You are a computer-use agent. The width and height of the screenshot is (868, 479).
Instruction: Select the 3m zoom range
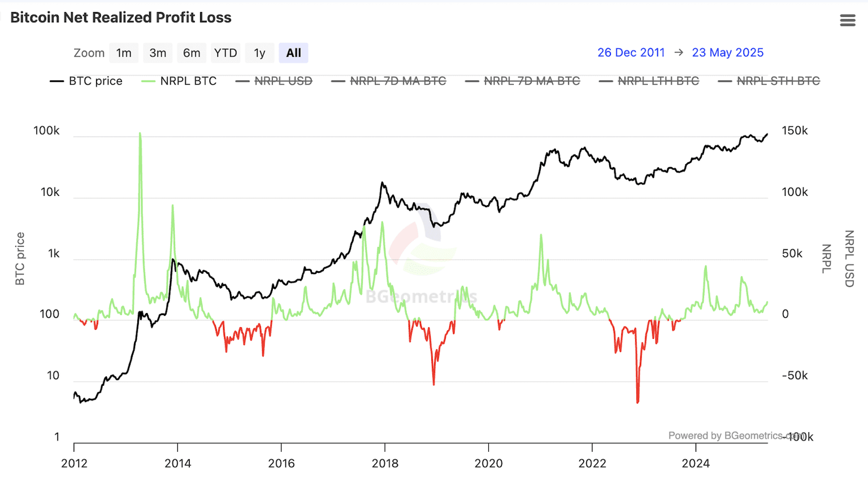click(158, 53)
